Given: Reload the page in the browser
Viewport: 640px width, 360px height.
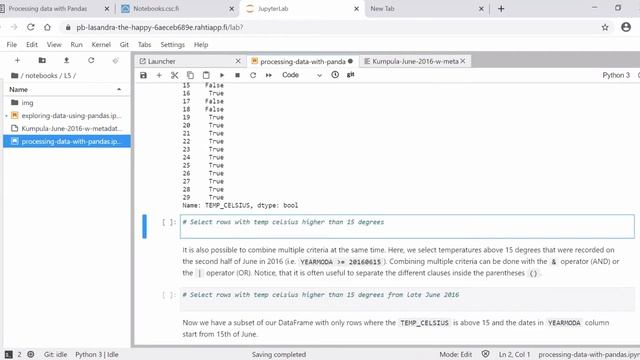Looking at the screenshot, I should [x=31, y=27].
